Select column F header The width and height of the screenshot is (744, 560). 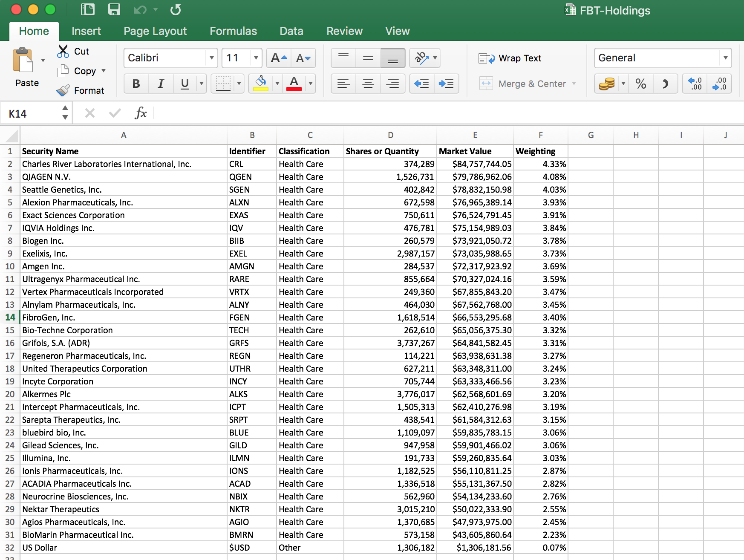(x=541, y=136)
